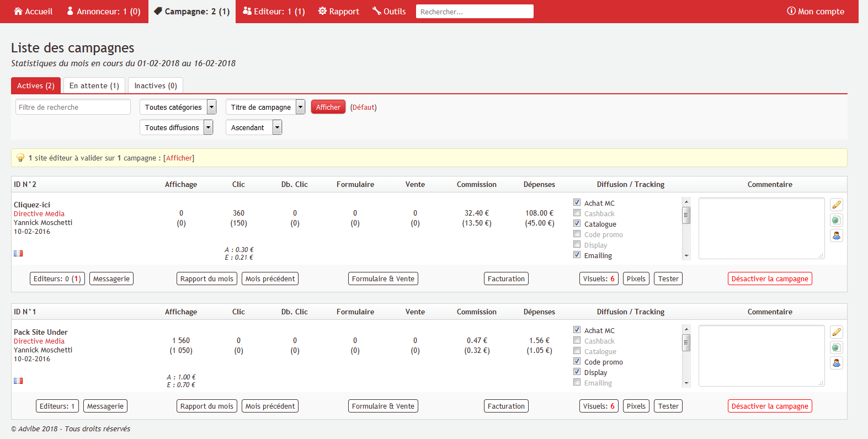The image size is (868, 439).
Task: Open Mon compte menu
Action: [816, 12]
